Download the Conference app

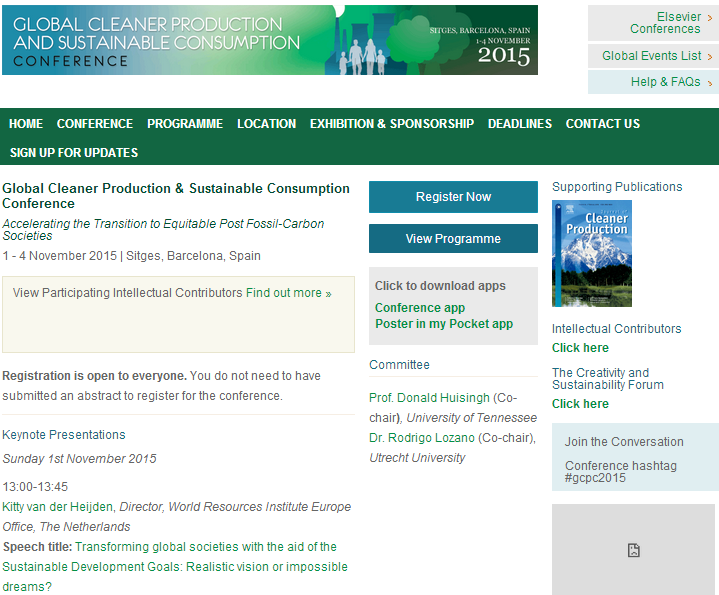420,308
